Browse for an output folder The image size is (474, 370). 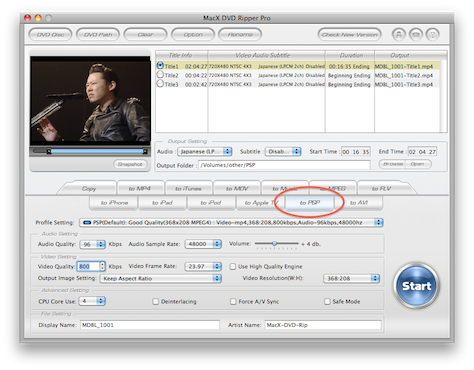click(393, 164)
